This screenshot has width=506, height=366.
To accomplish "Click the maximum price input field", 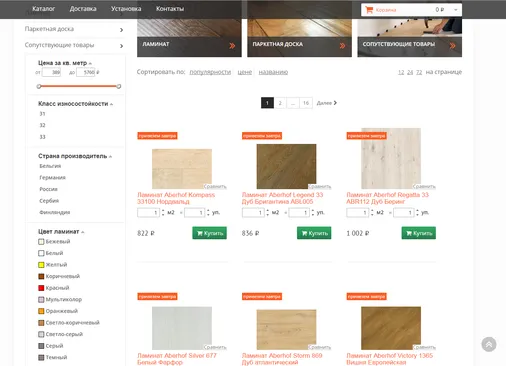I will pos(86,72).
